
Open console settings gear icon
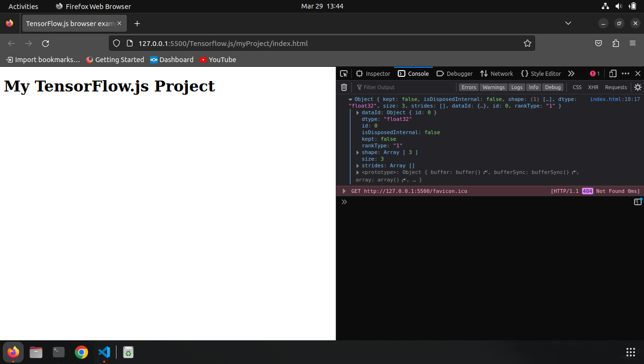tap(638, 87)
